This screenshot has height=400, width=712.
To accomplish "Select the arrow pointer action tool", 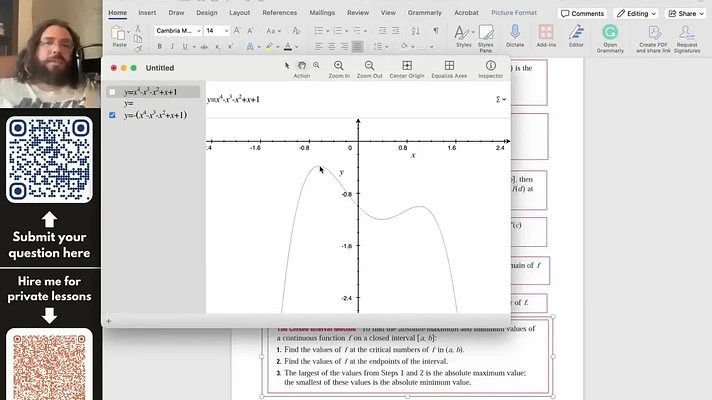I will tap(287, 66).
